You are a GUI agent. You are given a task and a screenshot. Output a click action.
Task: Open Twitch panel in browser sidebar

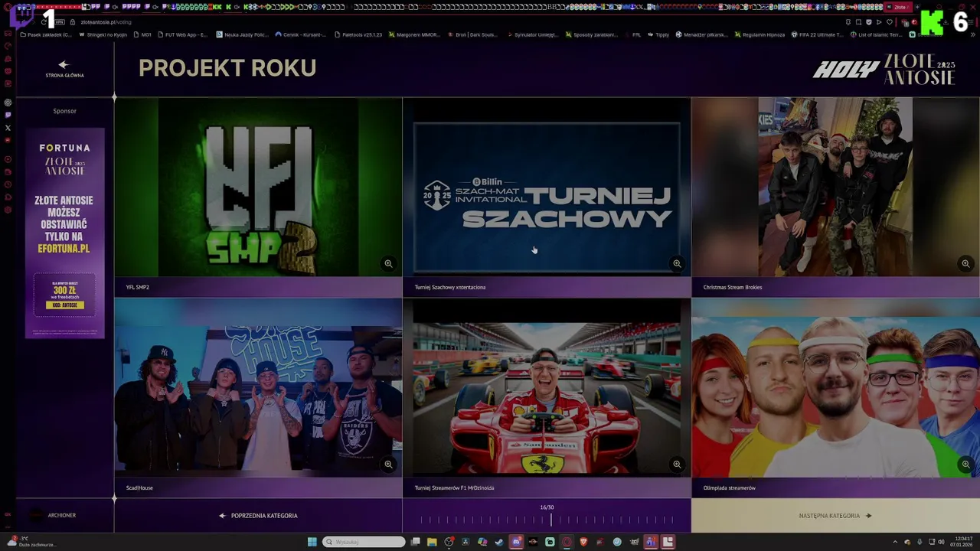pos(8,115)
